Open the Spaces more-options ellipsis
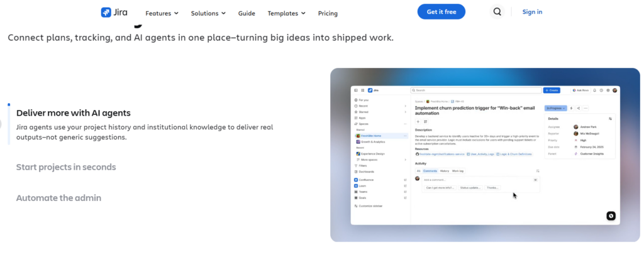Image resolution: width=644 pixels, height=267 pixels. (x=406, y=124)
